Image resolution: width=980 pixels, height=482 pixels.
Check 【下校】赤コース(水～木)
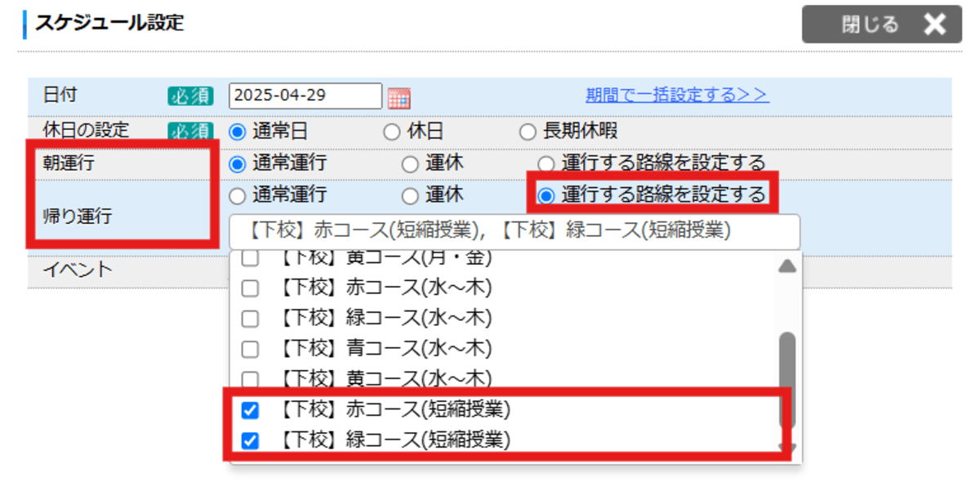251,288
